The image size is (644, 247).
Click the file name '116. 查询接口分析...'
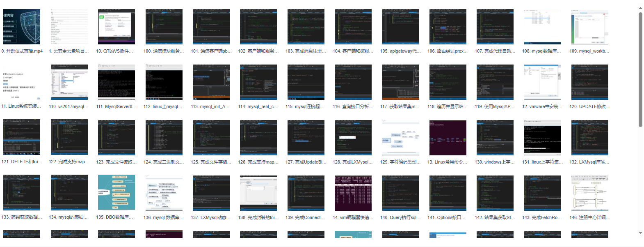pos(353,107)
